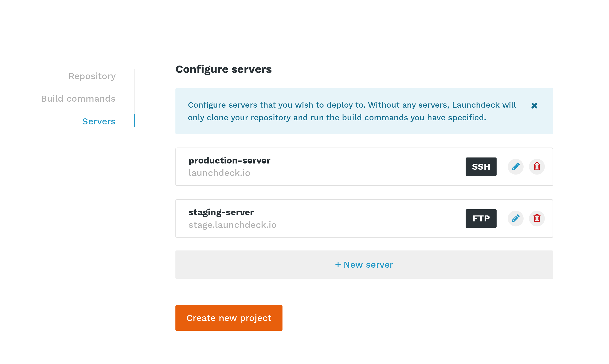Dismiss the blue info banner
Screen dimensions: 609x364
(534, 106)
